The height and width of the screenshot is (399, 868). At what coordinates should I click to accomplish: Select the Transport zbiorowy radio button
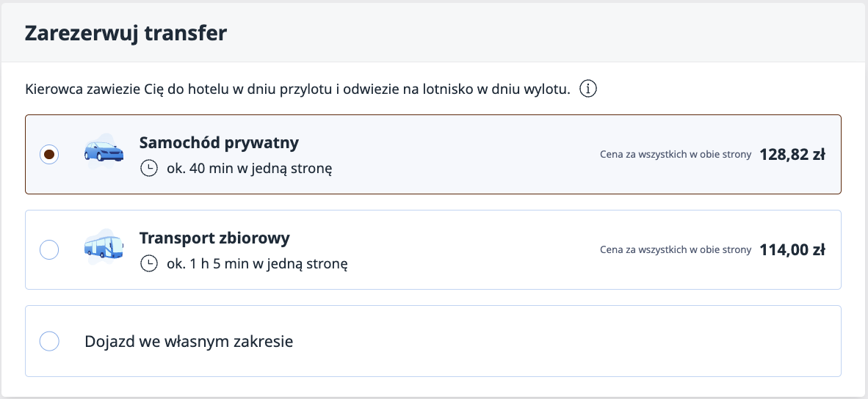(49, 250)
